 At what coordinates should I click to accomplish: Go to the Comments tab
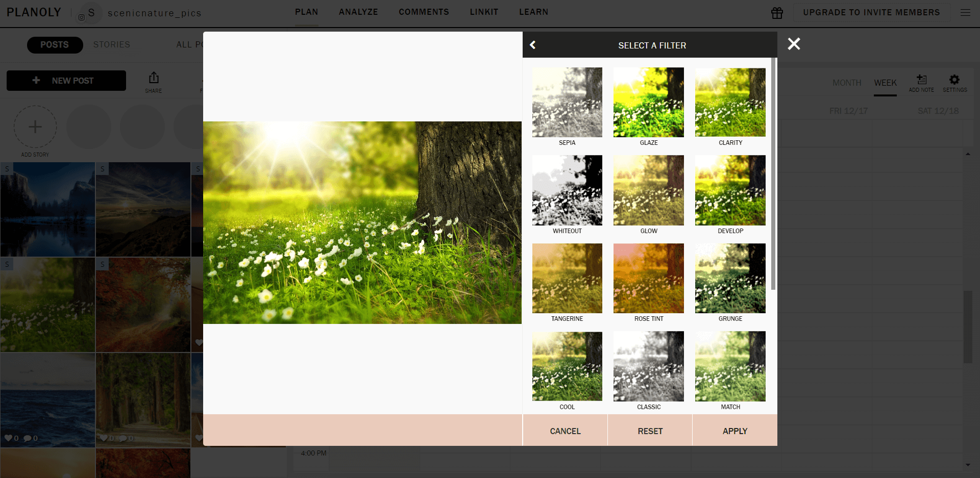424,12
